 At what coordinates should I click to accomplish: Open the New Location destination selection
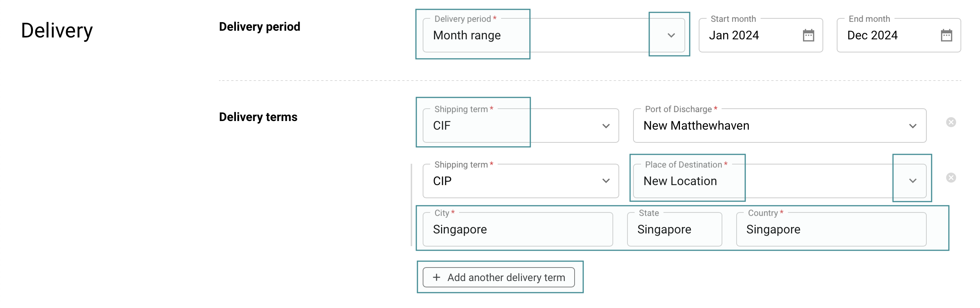point(680,181)
